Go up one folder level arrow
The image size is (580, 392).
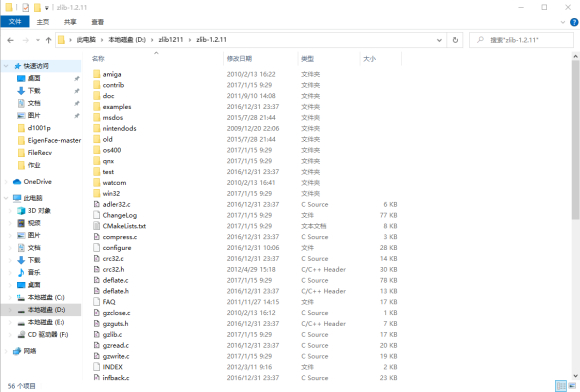tap(48, 40)
